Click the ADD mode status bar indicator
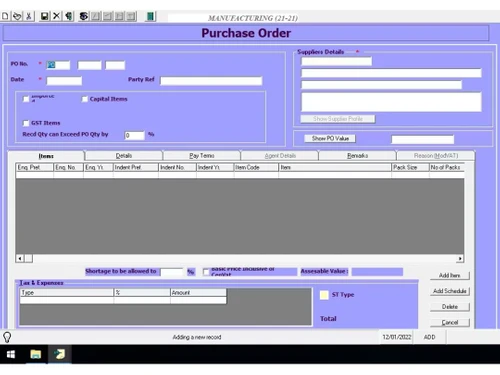 (429, 337)
